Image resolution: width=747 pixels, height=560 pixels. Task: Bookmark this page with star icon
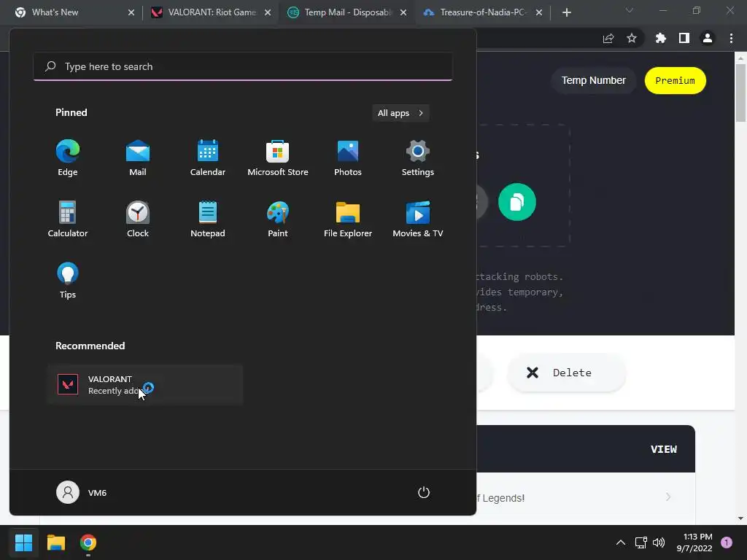(632, 38)
